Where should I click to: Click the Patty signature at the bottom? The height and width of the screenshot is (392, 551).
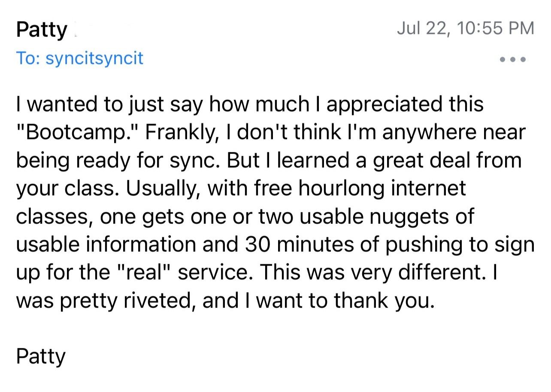41,357
